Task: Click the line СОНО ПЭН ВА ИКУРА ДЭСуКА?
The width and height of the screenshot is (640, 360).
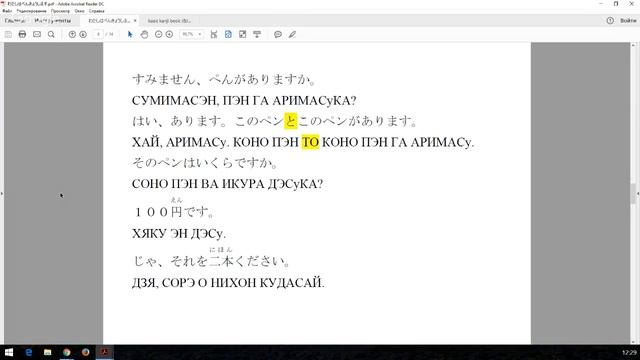Action: (x=227, y=184)
